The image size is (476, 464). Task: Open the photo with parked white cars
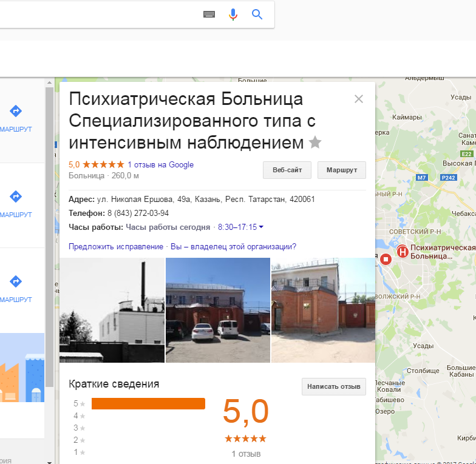[217, 311]
